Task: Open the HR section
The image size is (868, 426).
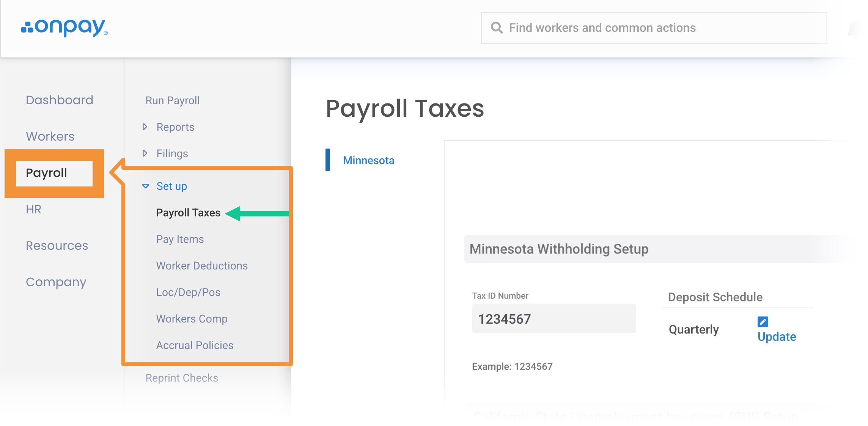Action: (33, 209)
